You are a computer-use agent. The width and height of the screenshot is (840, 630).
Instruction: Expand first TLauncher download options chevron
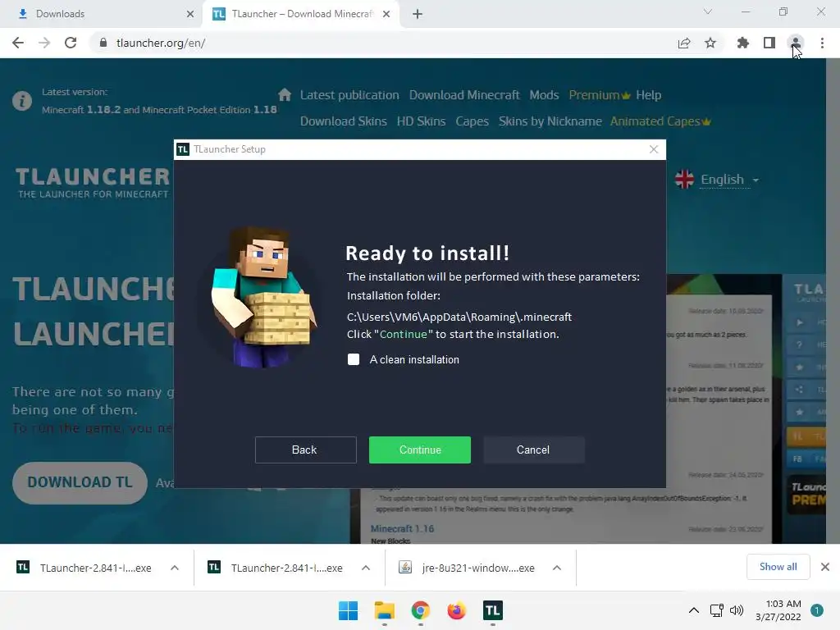pyautogui.click(x=175, y=568)
